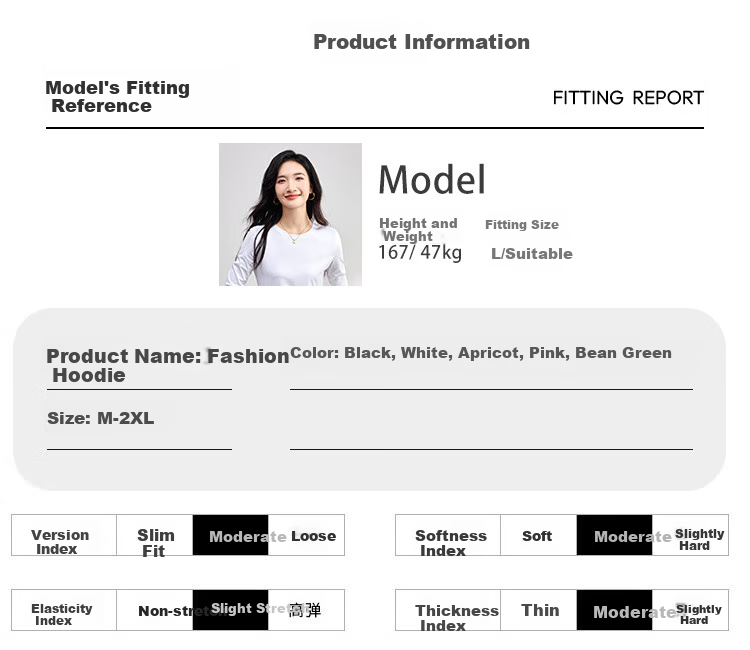Image resolution: width=750 pixels, height=650 pixels.
Task: Choose Moderate in the Softness Index
Action: pos(614,535)
